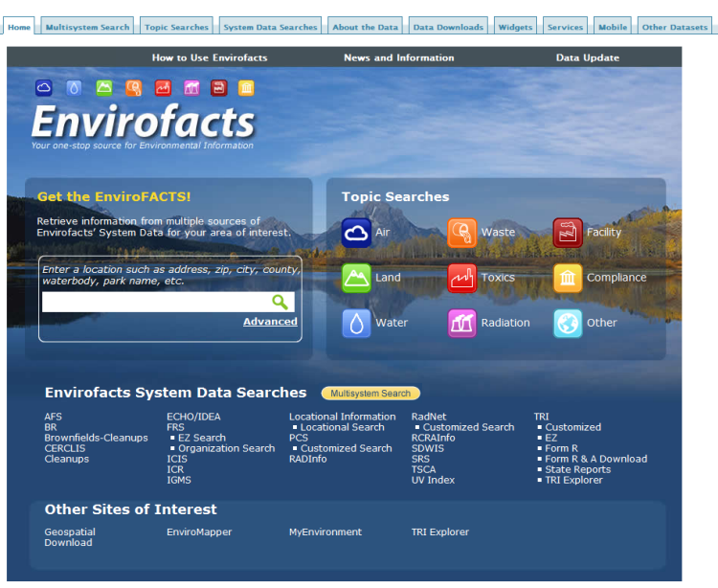Open the Data Downloads tab
The image size is (718, 588).
(x=447, y=27)
